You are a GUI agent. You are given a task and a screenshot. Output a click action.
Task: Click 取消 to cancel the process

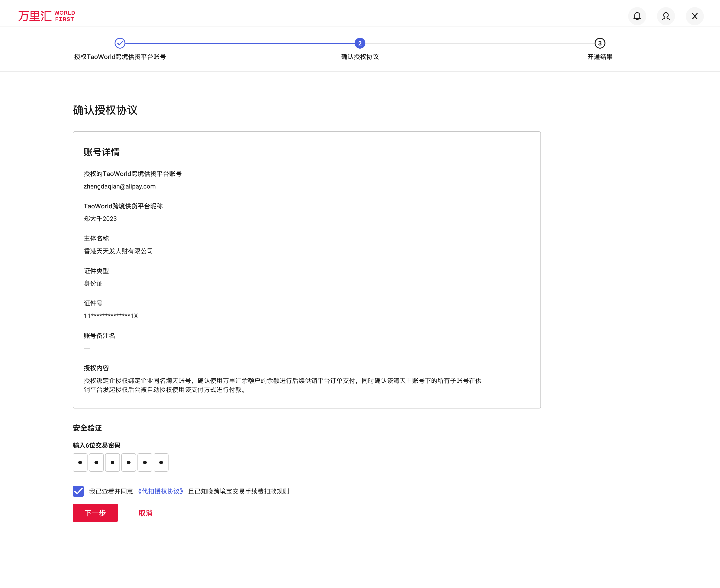(145, 513)
